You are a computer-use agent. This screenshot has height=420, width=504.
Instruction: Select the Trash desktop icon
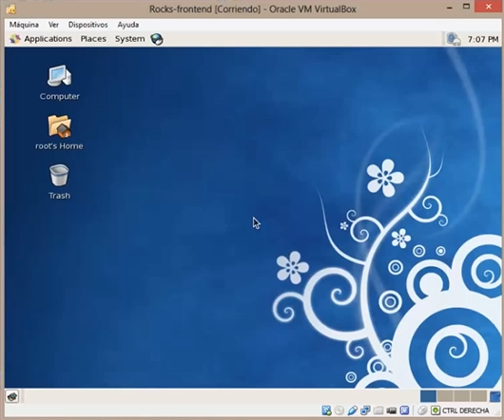(59, 181)
